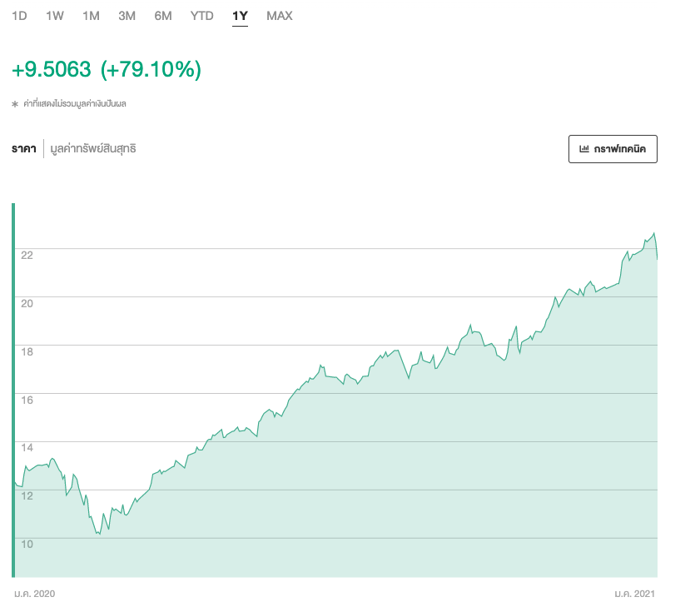Open the กราฟเทคนิค technical chart
Viewport: 700px width, 612px height.
tap(612, 149)
